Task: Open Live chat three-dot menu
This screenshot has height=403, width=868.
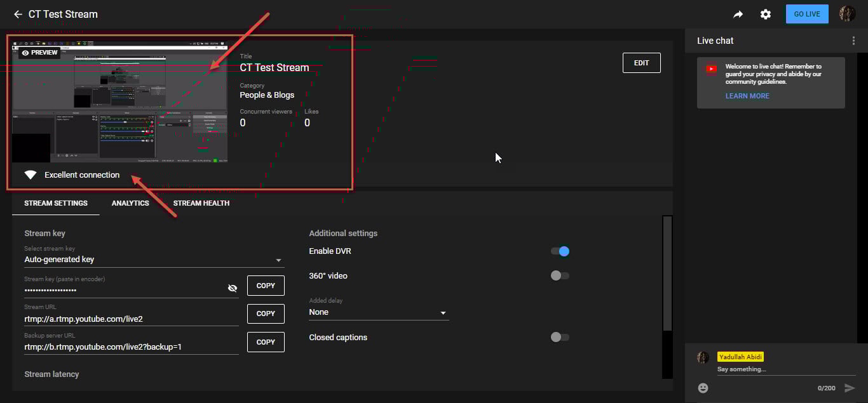Action: [x=853, y=41]
